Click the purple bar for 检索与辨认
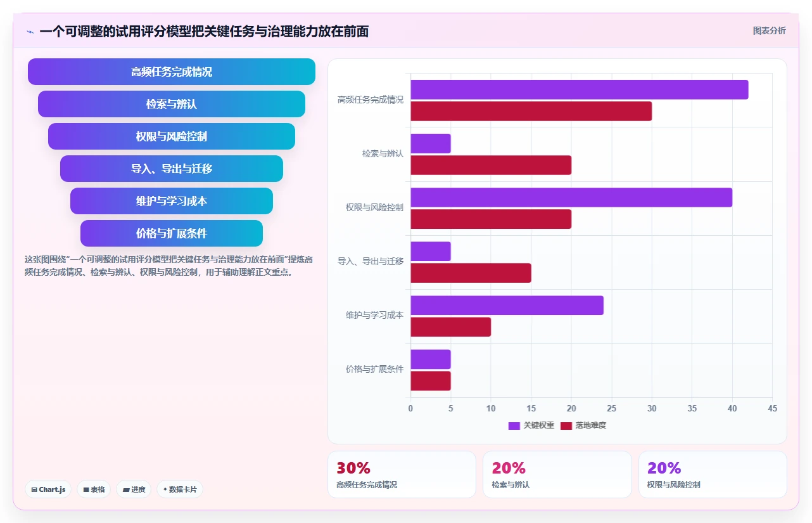Image resolution: width=812 pixels, height=523 pixels. pos(431,143)
